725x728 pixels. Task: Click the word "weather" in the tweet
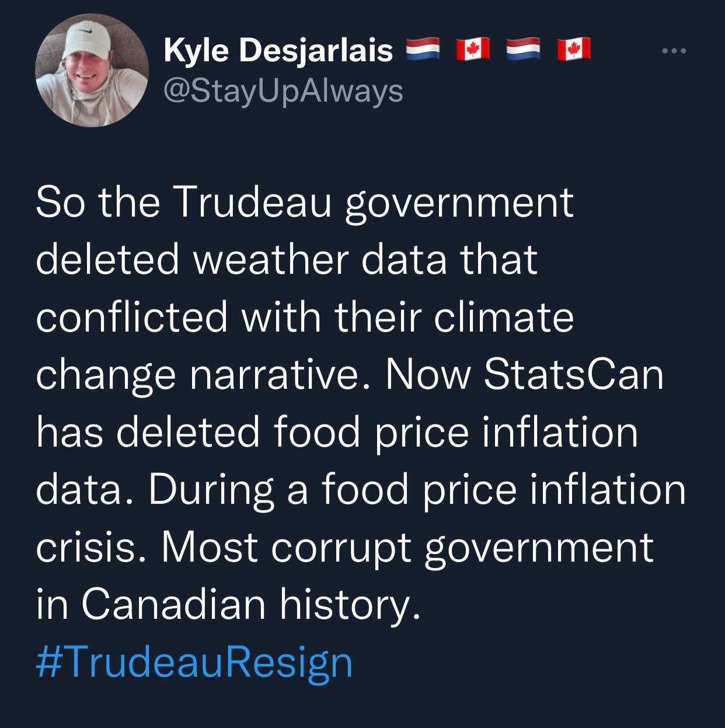click(272, 259)
